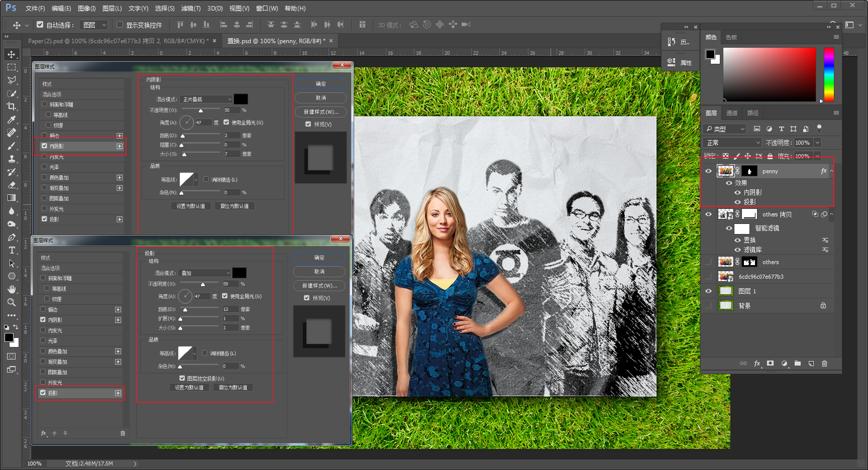Create new adjustment layer icon

click(784, 364)
